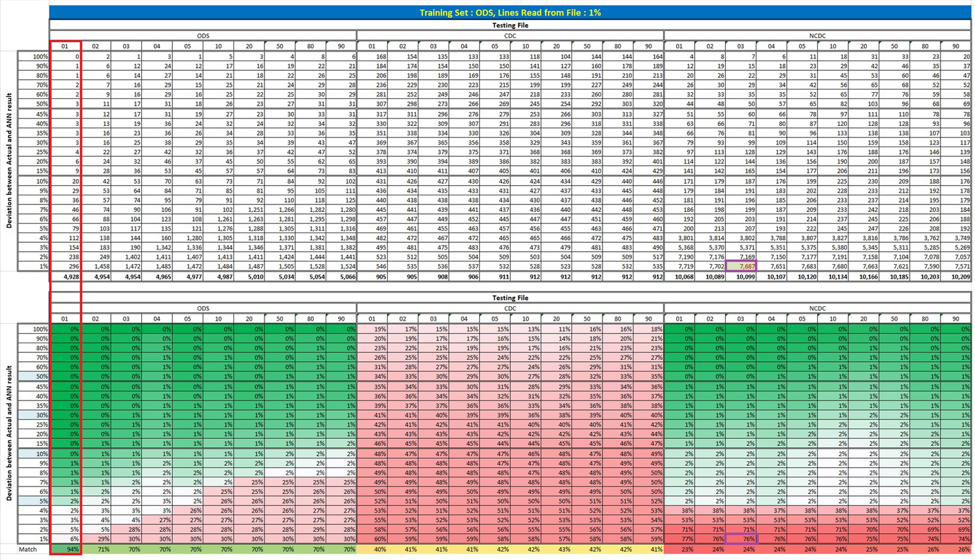
Task: Select the NCDC total cell 10,089
Action: click(x=710, y=278)
